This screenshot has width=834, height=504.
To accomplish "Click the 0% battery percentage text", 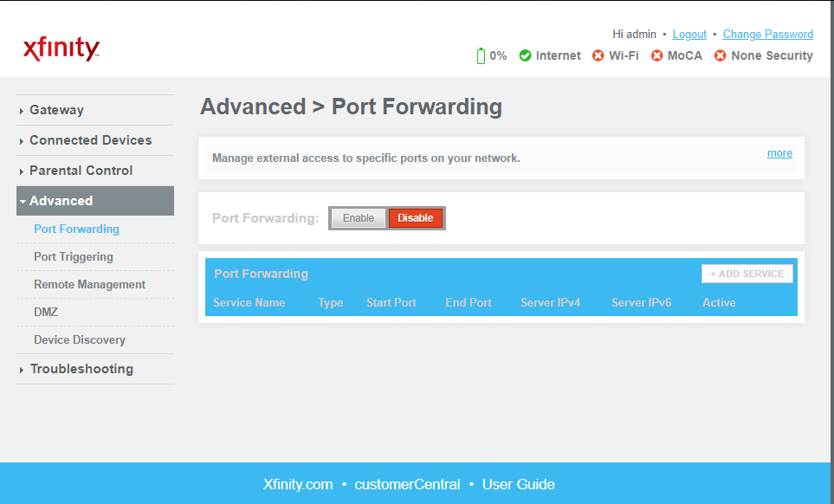I will (498, 55).
